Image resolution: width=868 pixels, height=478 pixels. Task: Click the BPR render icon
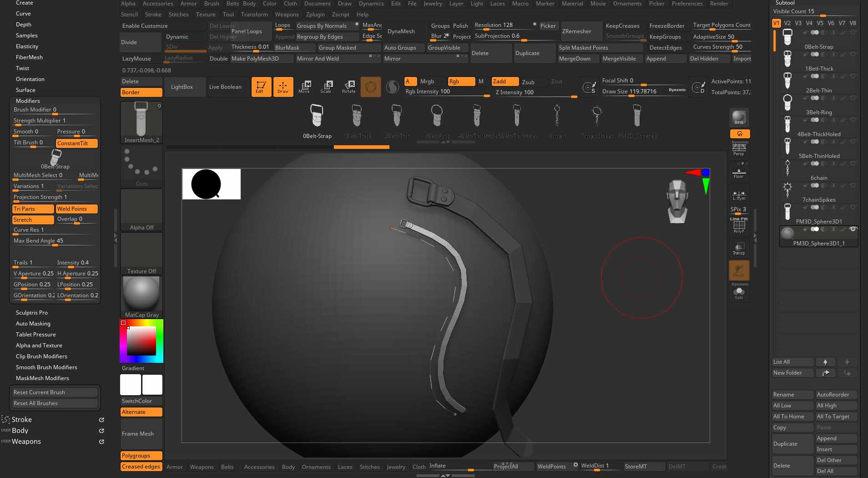[x=739, y=118]
